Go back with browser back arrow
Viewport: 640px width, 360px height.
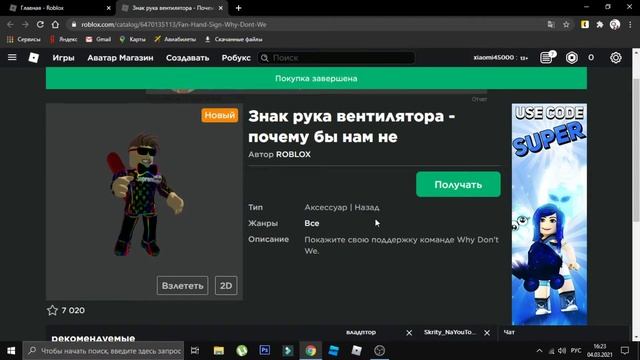(x=10, y=24)
